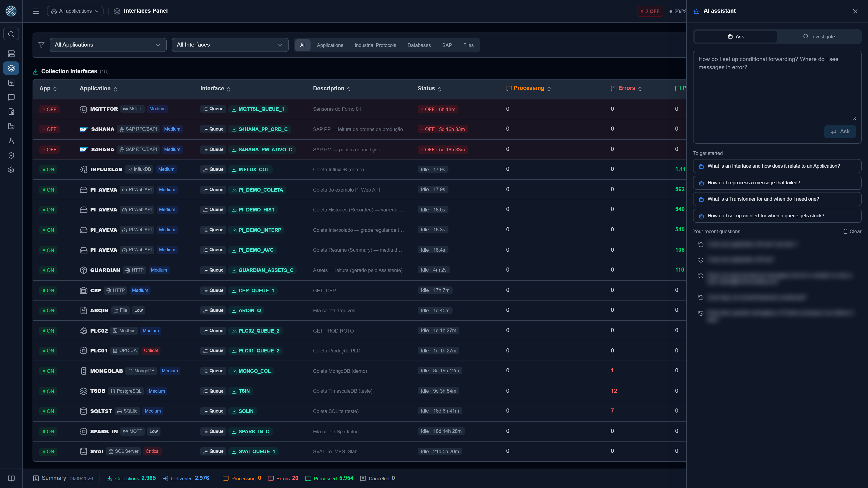Screen dimensions: 868x488
Task: Open the flask icon in the sidebar
Action: point(11,141)
